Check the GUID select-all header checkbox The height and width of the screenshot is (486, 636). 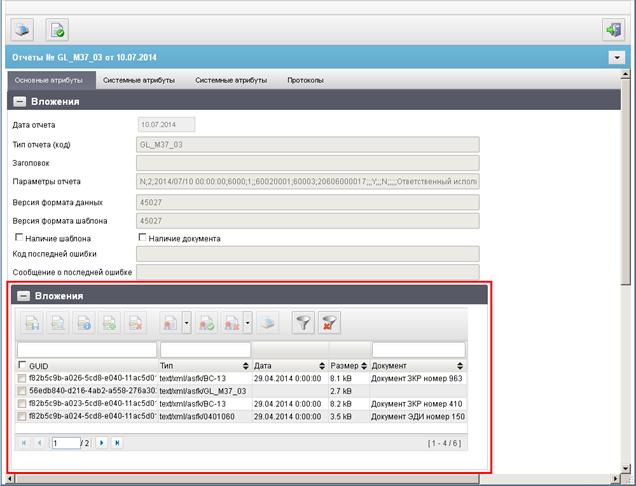22,365
